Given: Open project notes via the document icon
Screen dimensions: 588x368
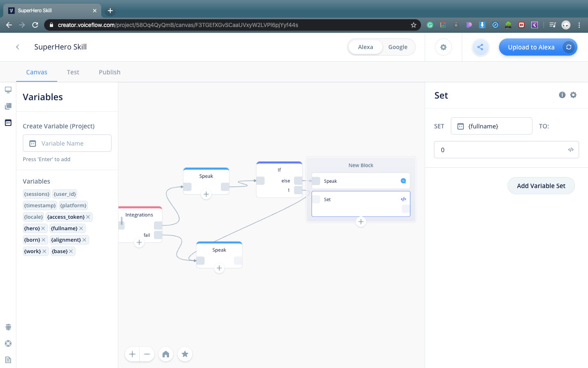Looking at the screenshot, I should pos(8,359).
